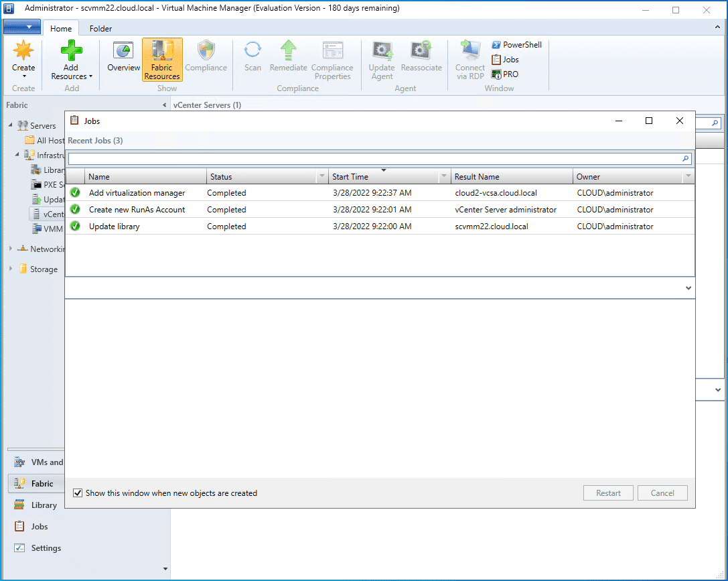The height and width of the screenshot is (581, 728).
Task: Click the Storage node icon in Fabric tree
Action: (x=23, y=269)
